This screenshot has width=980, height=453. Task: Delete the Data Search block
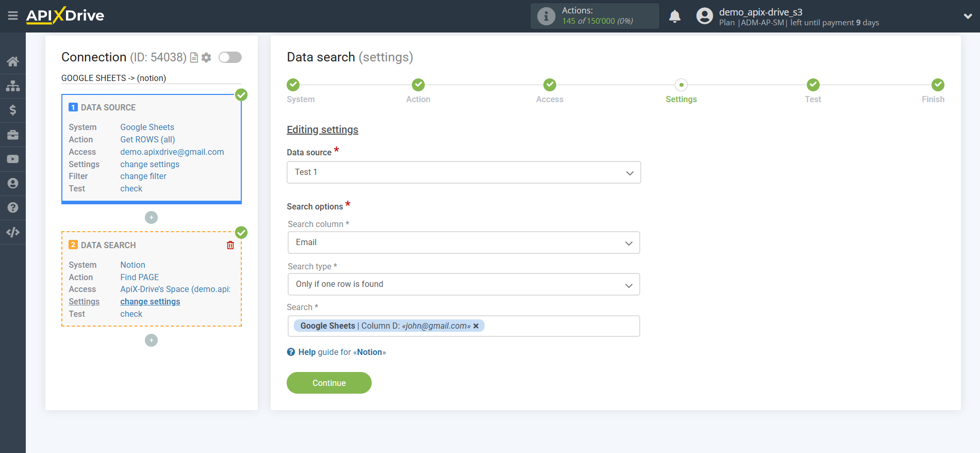coord(230,245)
